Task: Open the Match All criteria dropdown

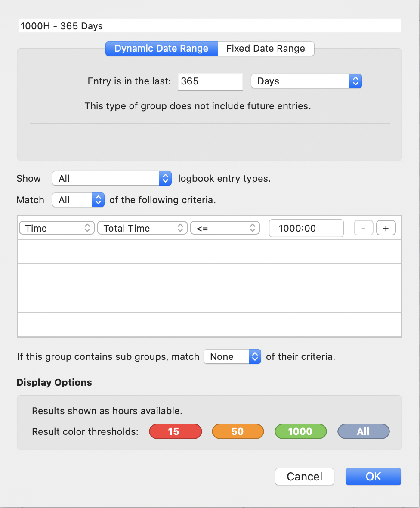Action: click(x=78, y=200)
